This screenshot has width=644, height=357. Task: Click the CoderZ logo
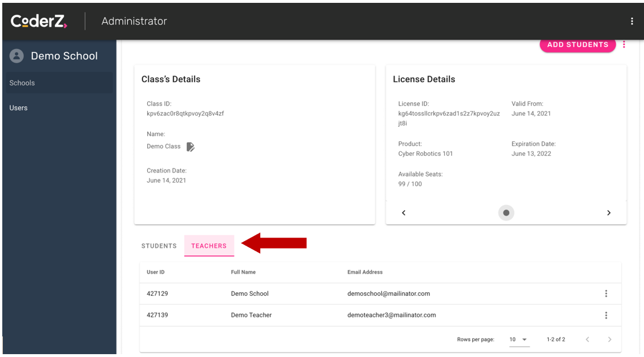(39, 21)
